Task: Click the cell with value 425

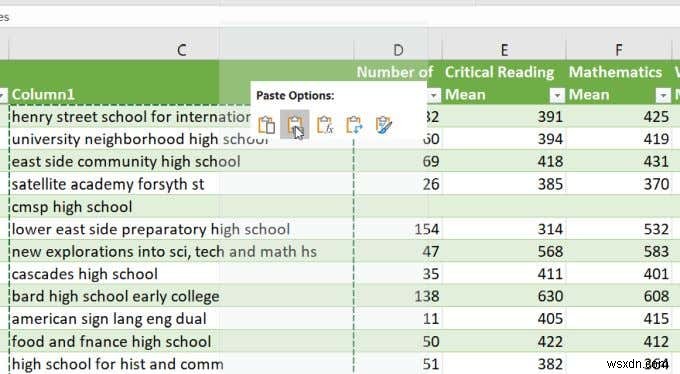Action: 619,116
